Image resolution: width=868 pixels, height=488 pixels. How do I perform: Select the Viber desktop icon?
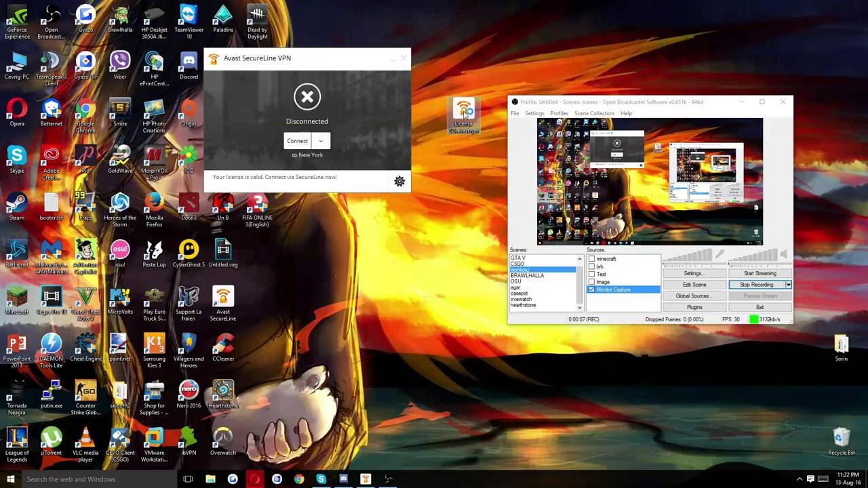pyautogui.click(x=120, y=66)
